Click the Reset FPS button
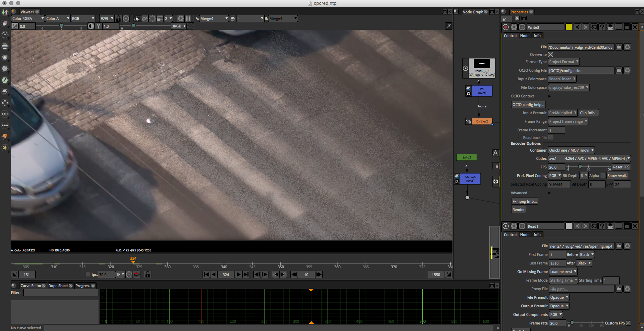This screenshot has height=331, width=644. [621, 167]
